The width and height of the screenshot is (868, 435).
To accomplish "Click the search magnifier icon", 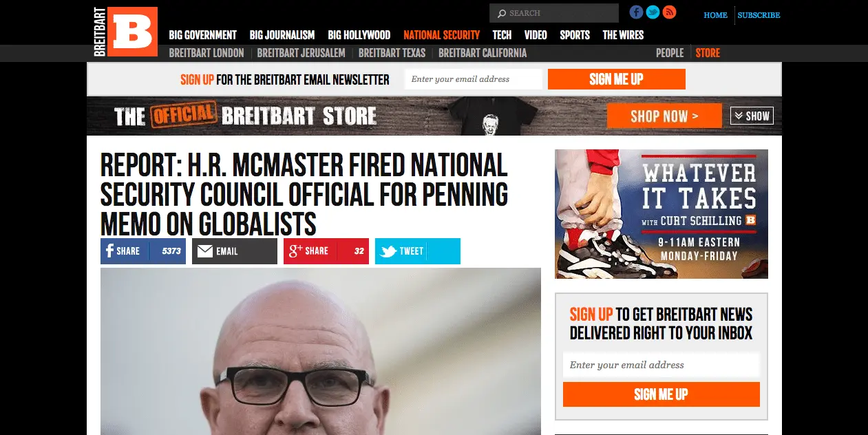I will [x=502, y=13].
